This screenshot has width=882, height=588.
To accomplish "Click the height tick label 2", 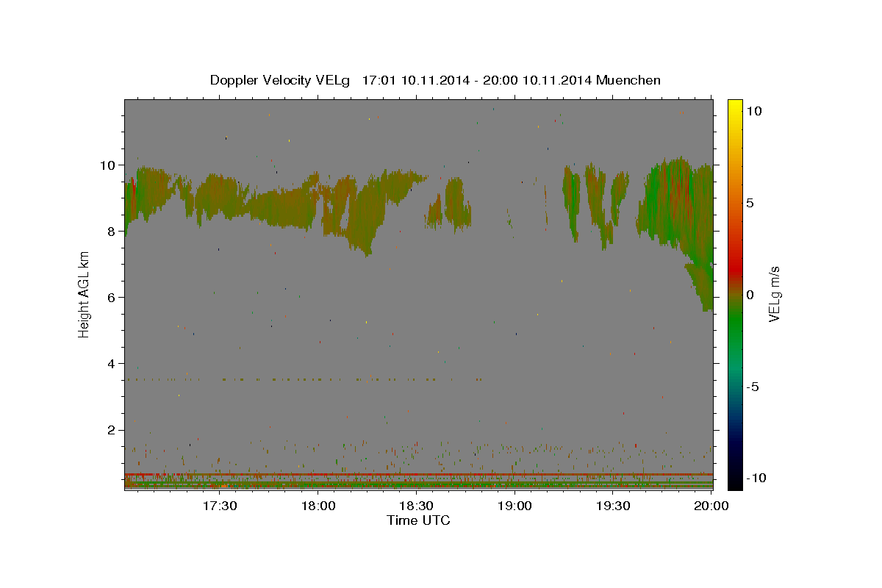I will coord(112,430).
